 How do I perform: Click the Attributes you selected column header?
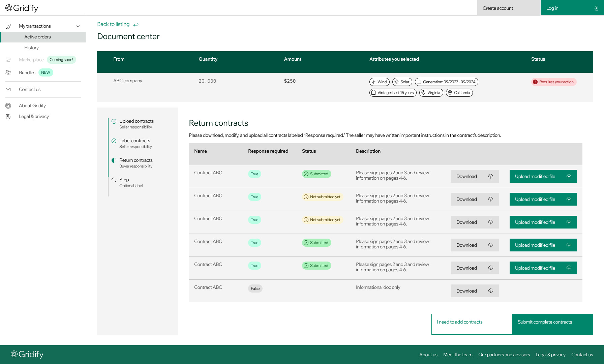point(394,59)
